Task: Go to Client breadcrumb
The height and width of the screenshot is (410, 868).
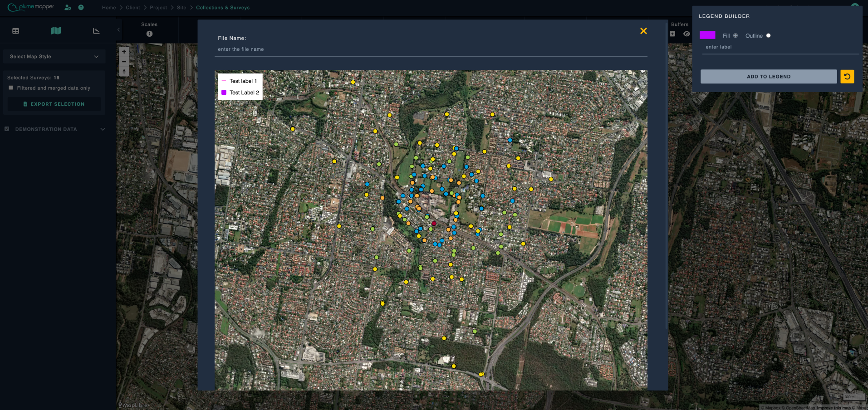Action: (x=133, y=8)
